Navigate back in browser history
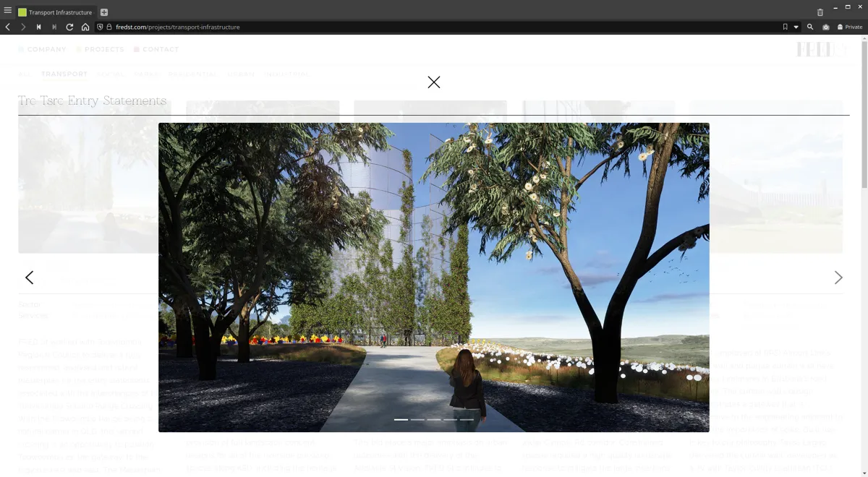The height and width of the screenshot is (477, 868). [7, 27]
